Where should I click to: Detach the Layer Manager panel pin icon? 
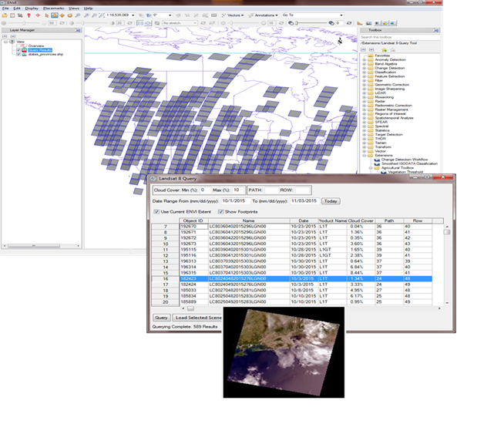(78, 30)
